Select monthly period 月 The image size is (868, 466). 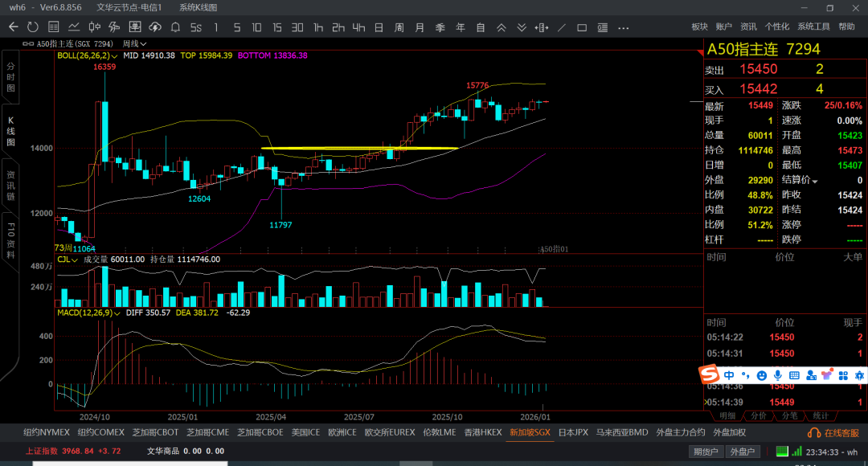[420, 27]
